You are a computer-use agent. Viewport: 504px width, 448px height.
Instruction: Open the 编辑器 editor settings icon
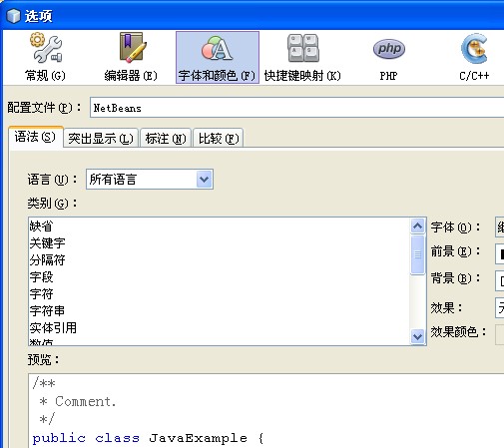tap(131, 57)
